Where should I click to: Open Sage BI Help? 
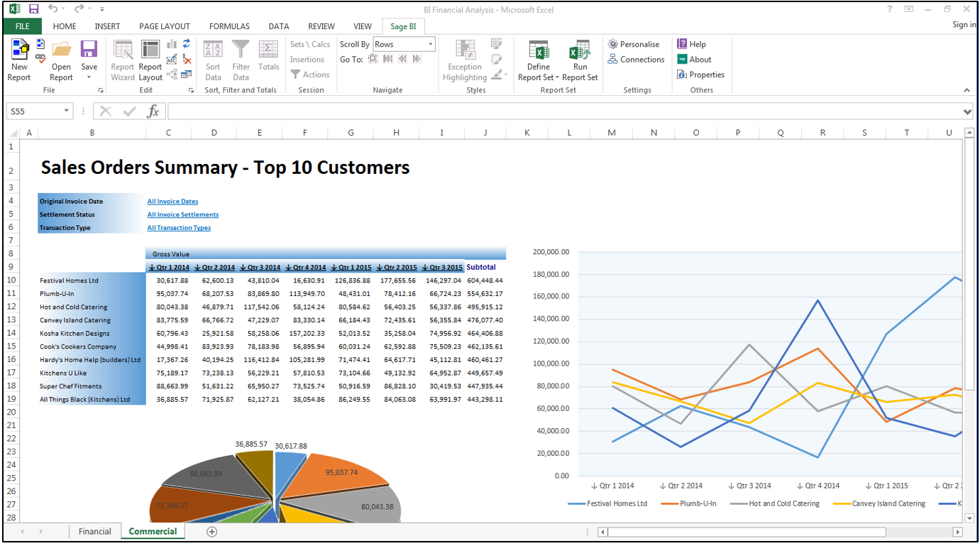(691, 44)
